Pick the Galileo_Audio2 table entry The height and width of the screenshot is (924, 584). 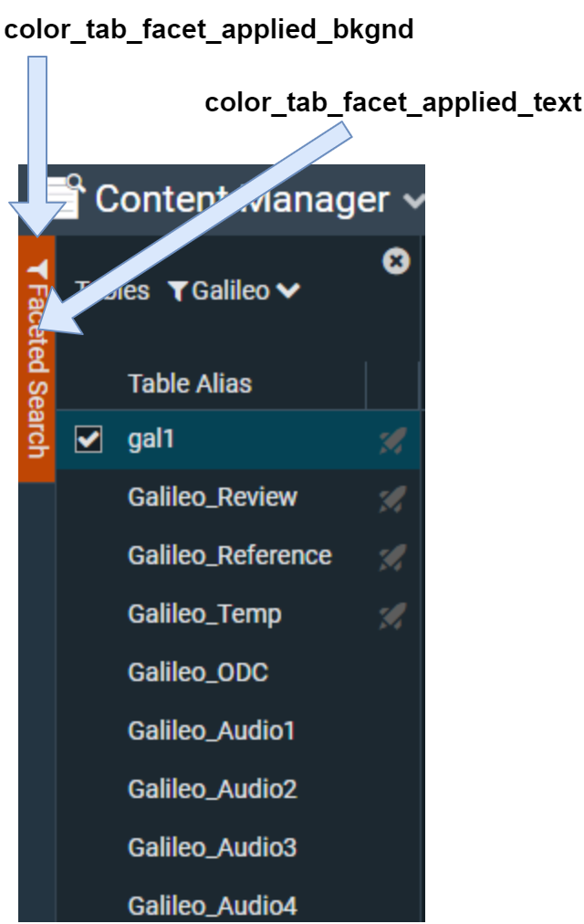pos(213,790)
